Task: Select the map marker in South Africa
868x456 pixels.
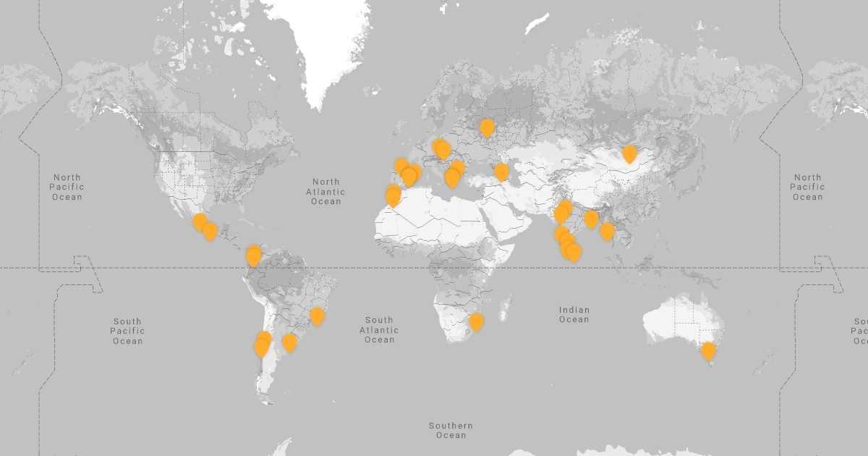Action: point(476,321)
